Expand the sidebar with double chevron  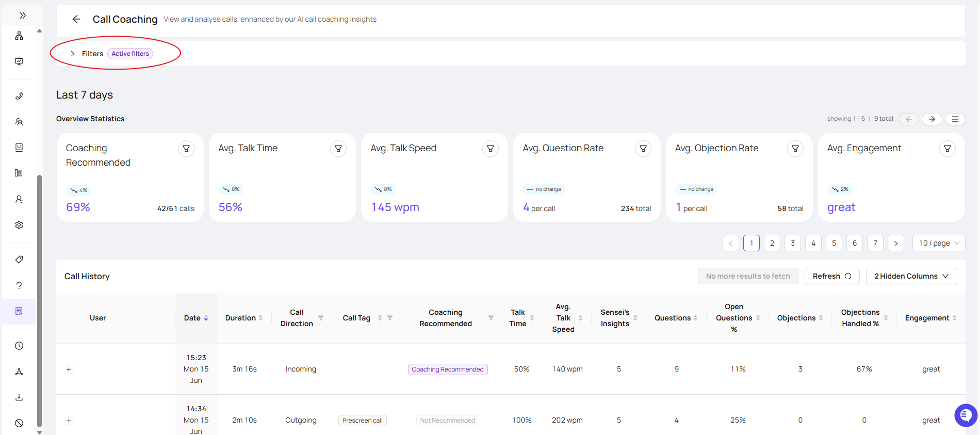23,15
